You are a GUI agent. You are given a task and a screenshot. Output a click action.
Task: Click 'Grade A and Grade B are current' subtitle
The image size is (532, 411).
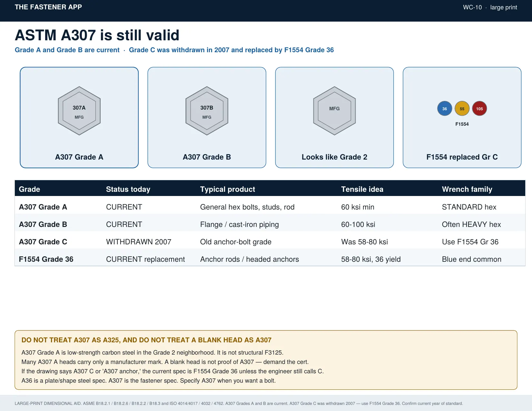click(x=67, y=50)
